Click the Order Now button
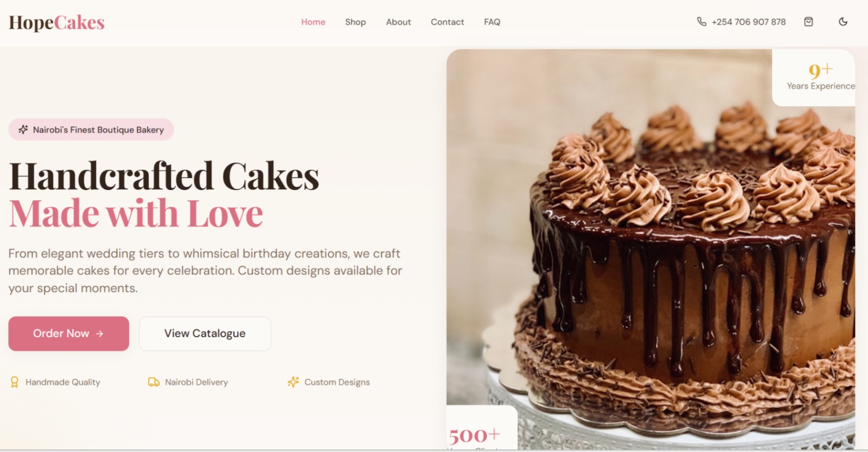Viewport: 868px width, 452px height. [68, 334]
